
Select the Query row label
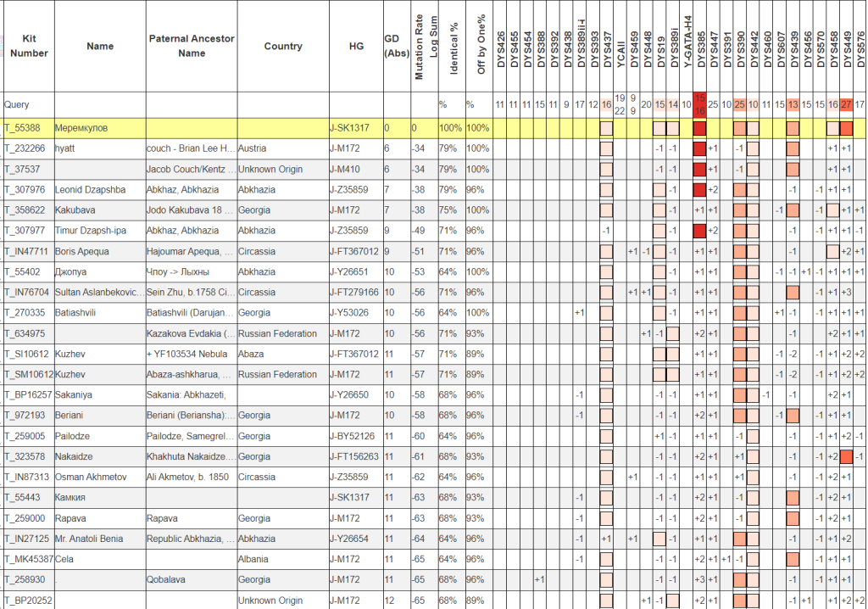tap(17, 104)
